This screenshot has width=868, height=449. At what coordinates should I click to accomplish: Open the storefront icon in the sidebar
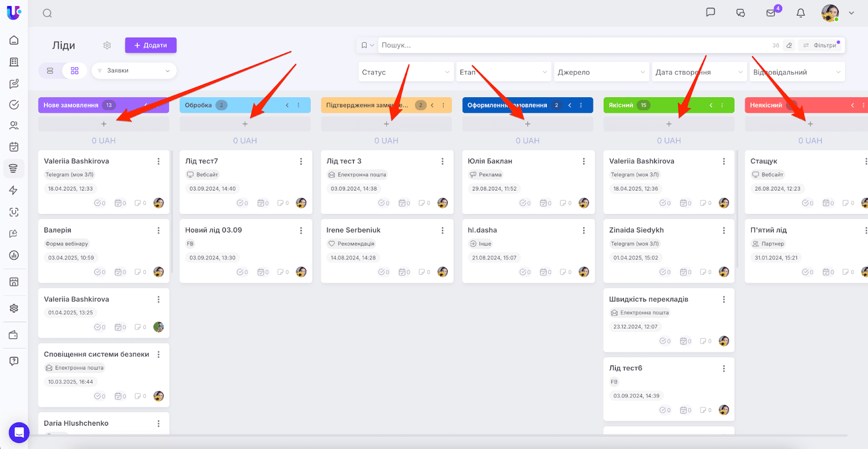coord(14,282)
